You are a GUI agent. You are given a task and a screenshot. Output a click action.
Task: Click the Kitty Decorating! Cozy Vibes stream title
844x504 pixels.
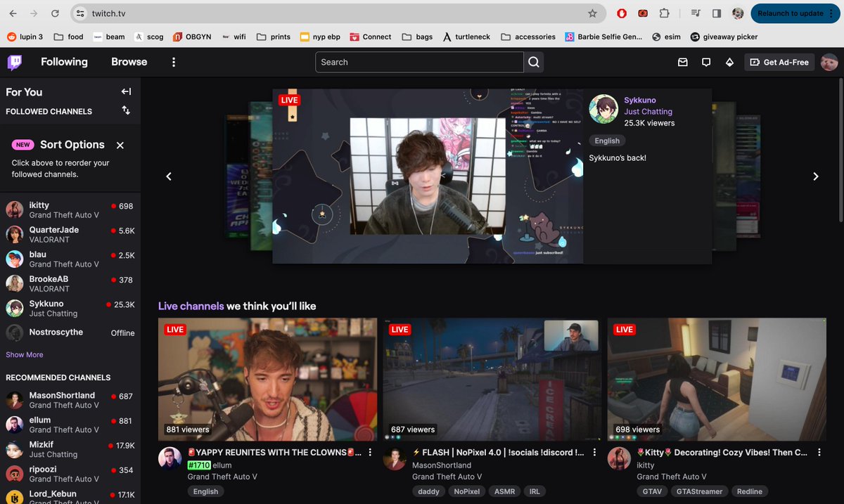coord(722,453)
